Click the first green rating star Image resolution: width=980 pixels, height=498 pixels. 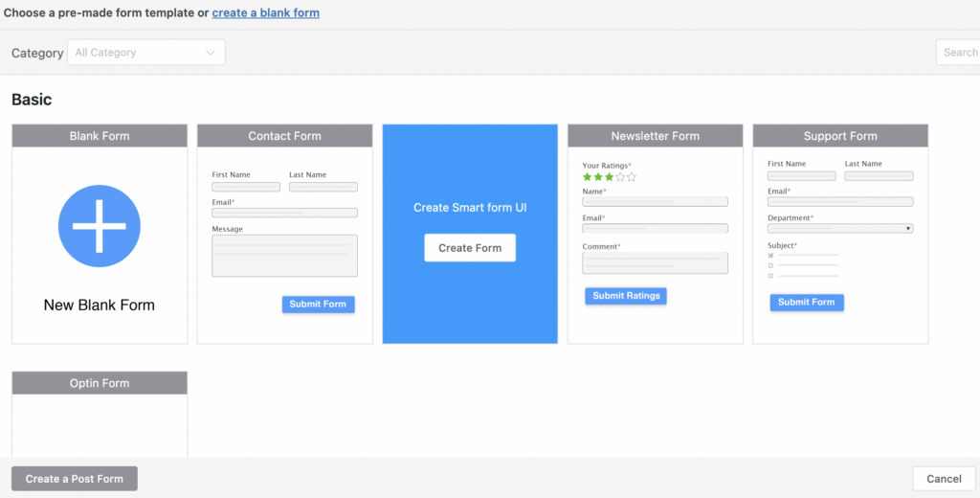pyautogui.click(x=588, y=177)
